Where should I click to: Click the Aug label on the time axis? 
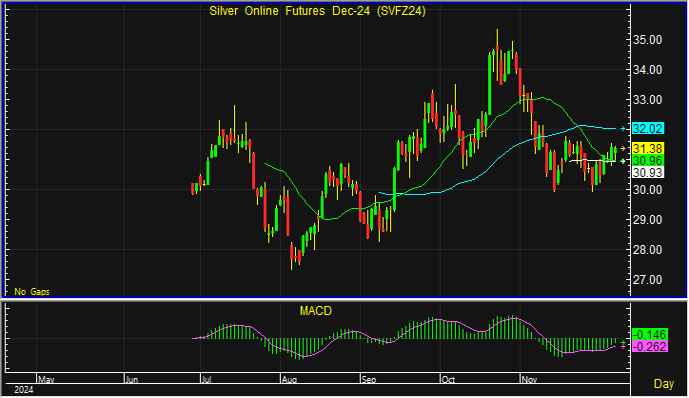[x=289, y=379]
